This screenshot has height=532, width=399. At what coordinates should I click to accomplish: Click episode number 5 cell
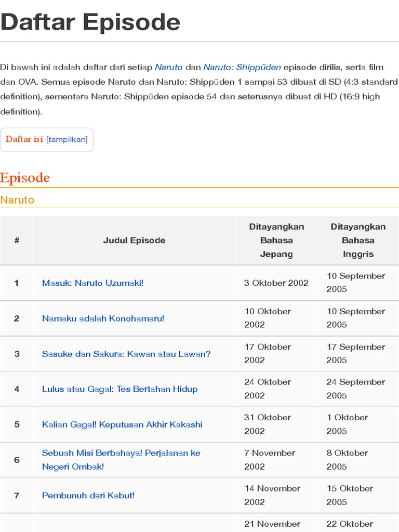pyautogui.click(x=17, y=424)
